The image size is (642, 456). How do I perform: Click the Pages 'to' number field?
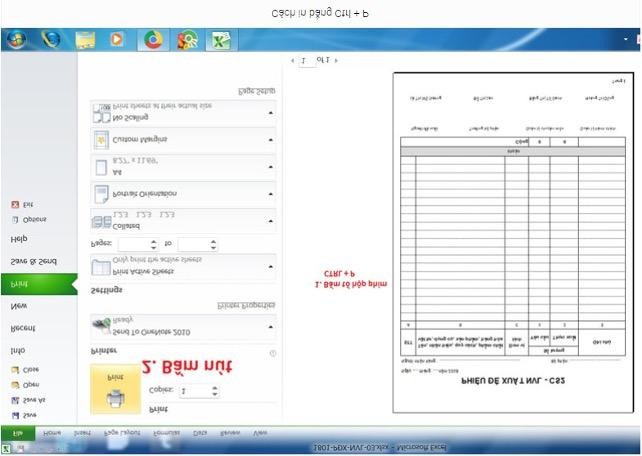(194, 245)
